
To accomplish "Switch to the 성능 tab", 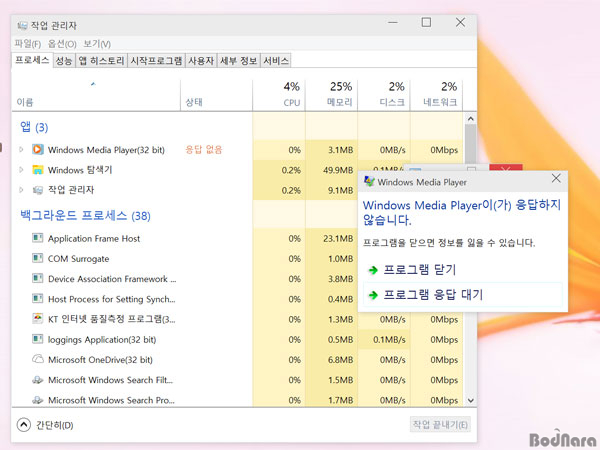I will pos(64,60).
